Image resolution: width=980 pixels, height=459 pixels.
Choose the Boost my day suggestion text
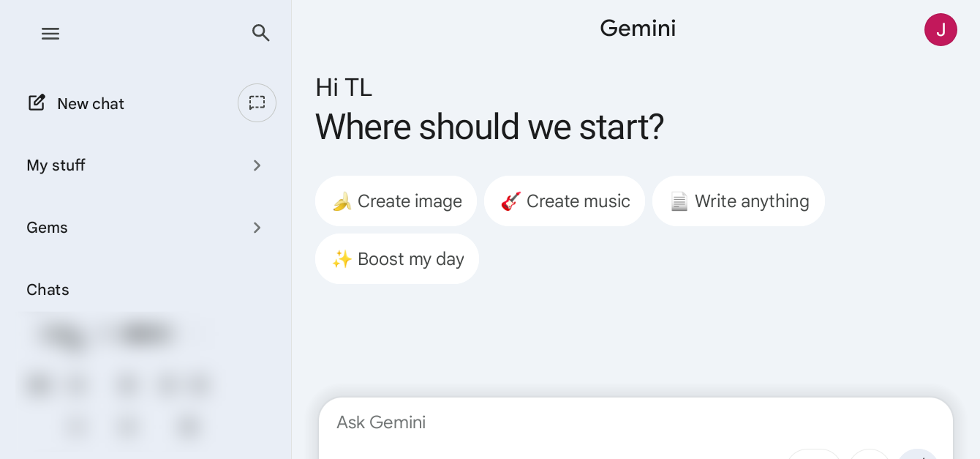click(x=410, y=259)
